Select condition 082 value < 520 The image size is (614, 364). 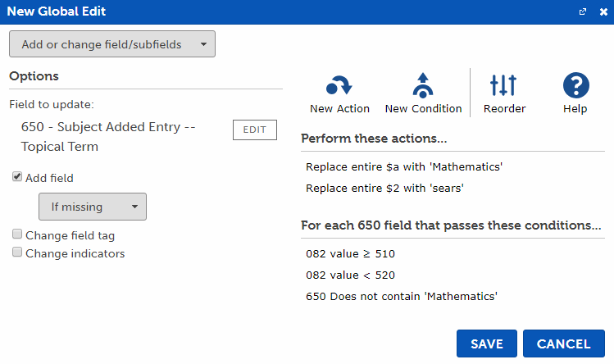click(x=350, y=275)
